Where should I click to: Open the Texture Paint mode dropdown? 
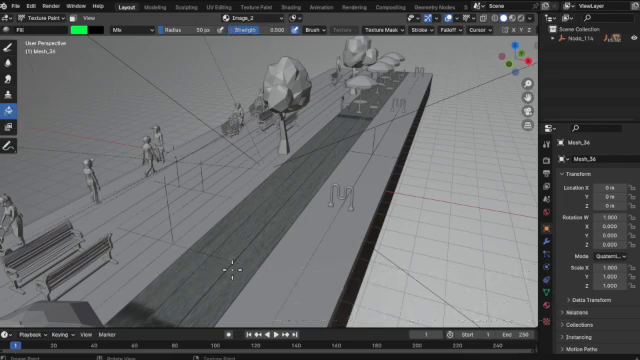click(41, 18)
